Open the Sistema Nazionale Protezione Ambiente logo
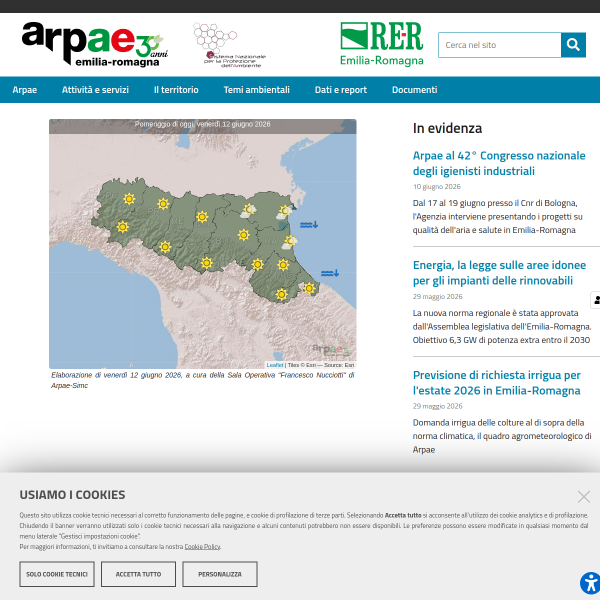Image resolution: width=600 pixels, height=600 pixels. click(x=230, y=45)
